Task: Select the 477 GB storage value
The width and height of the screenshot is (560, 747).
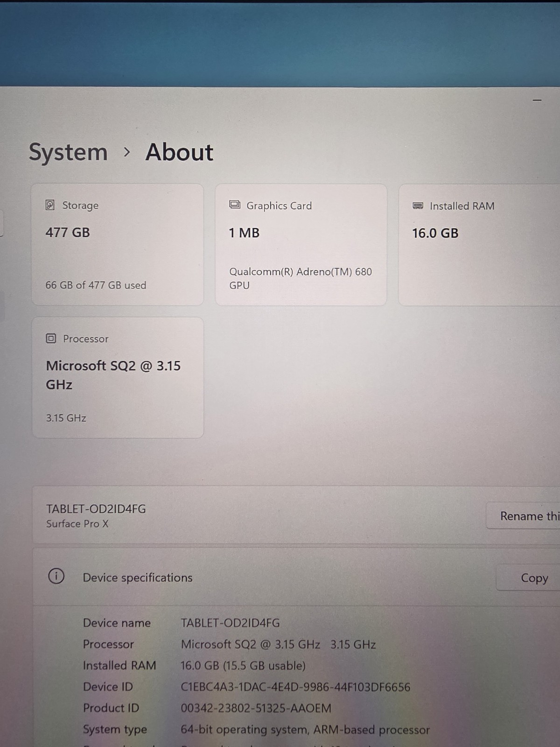Action: point(68,233)
